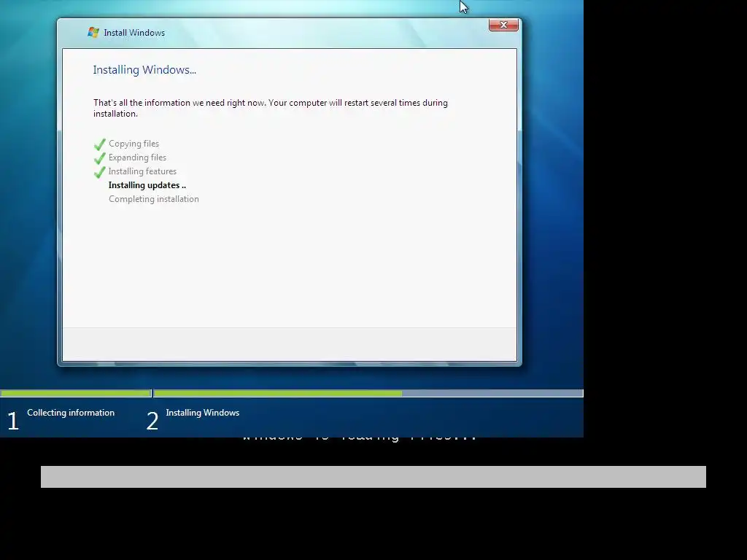
Task: Click the bold 'Installing updates ..' step
Action: click(x=147, y=185)
